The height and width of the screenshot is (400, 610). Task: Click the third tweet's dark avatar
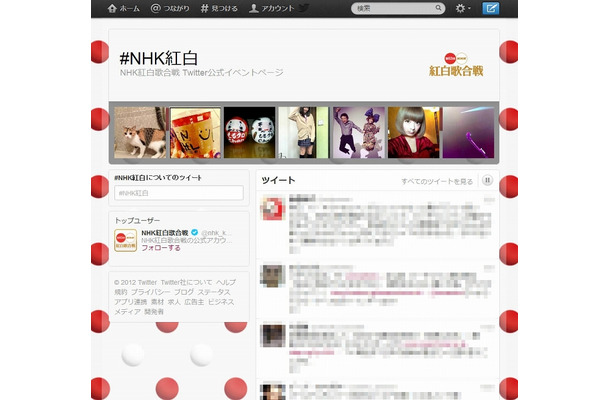(273, 335)
